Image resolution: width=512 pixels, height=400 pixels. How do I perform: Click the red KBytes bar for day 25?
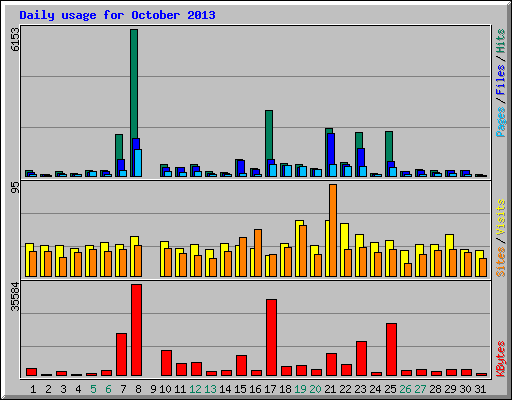(391, 349)
